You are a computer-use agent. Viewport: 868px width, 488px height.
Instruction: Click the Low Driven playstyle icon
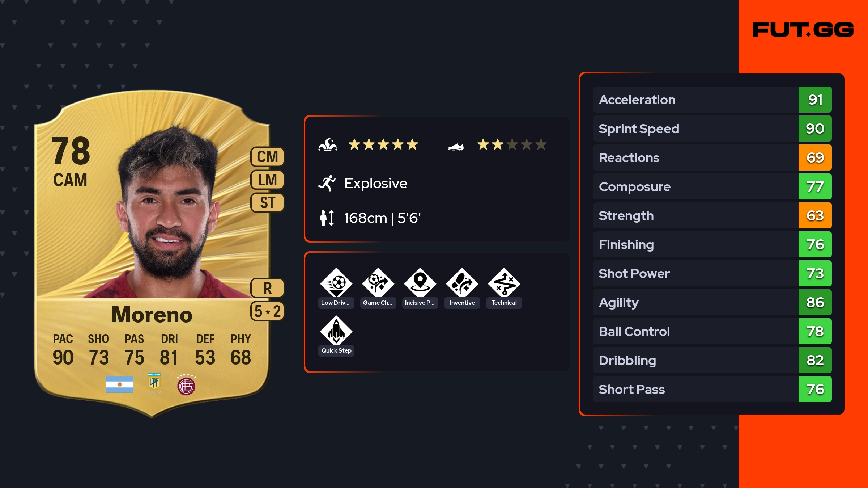click(336, 283)
